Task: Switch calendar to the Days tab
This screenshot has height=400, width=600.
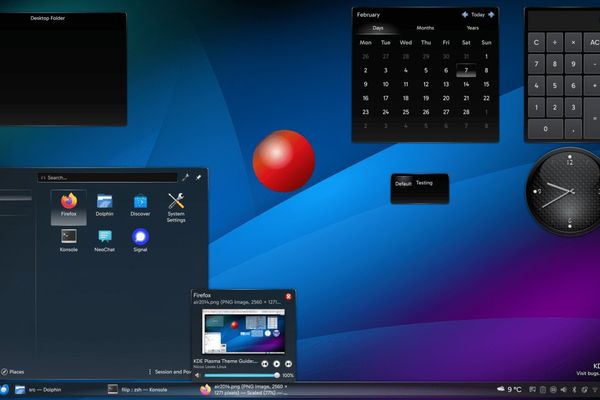Action: [x=378, y=28]
